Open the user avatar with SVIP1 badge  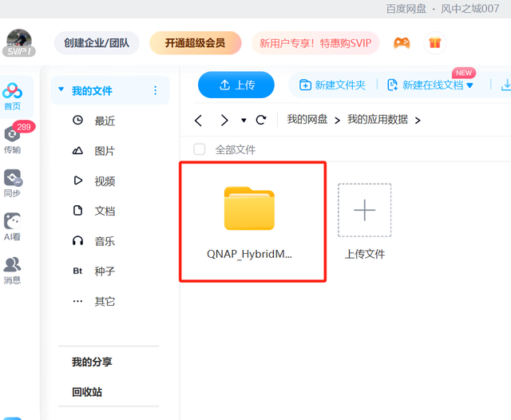(x=19, y=42)
